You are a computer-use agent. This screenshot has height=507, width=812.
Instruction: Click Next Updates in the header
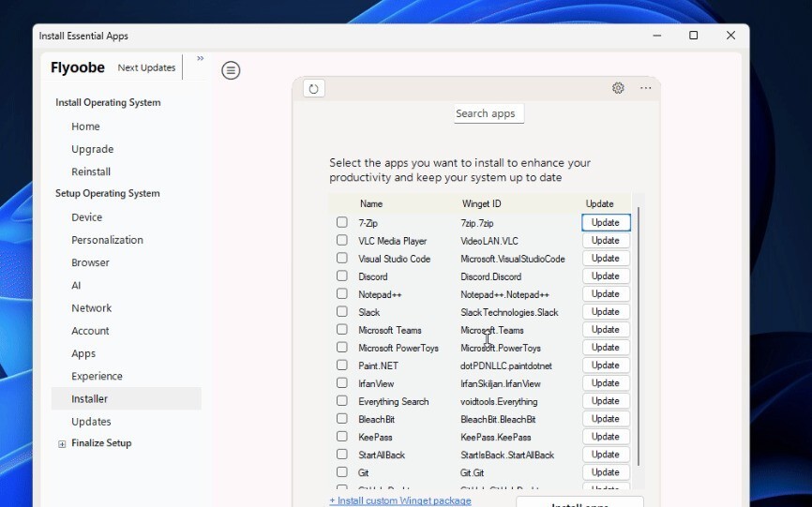(x=146, y=68)
